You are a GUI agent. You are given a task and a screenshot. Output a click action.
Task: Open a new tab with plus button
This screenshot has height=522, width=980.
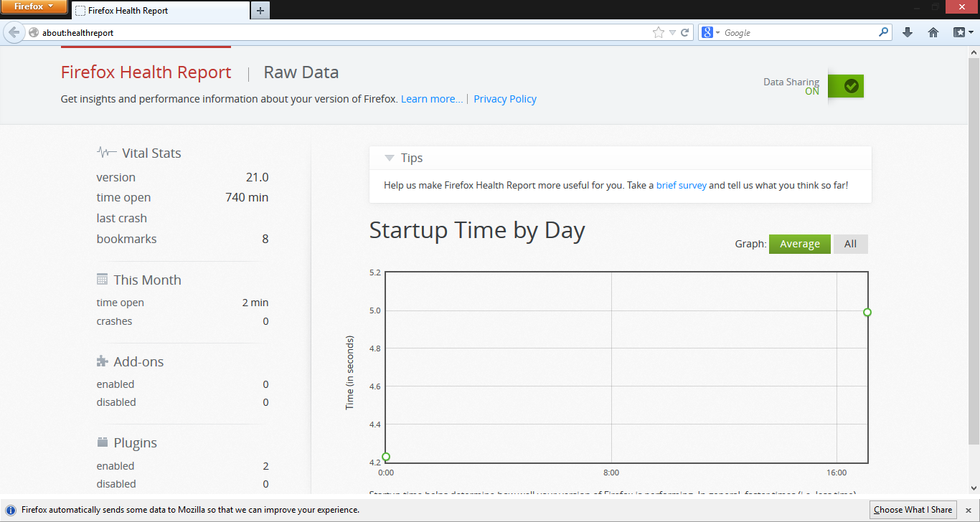pyautogui.click(x=260, y=11)
